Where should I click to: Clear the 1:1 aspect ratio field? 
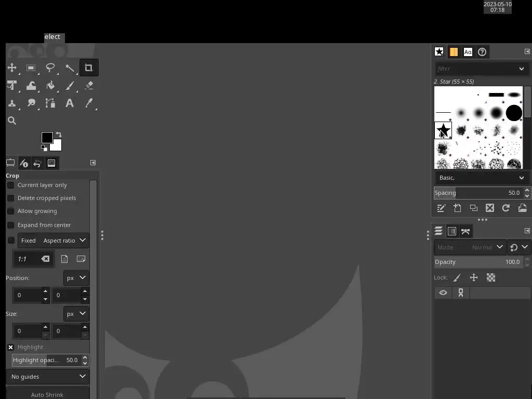pyautogui.click(x=45, y=259)
